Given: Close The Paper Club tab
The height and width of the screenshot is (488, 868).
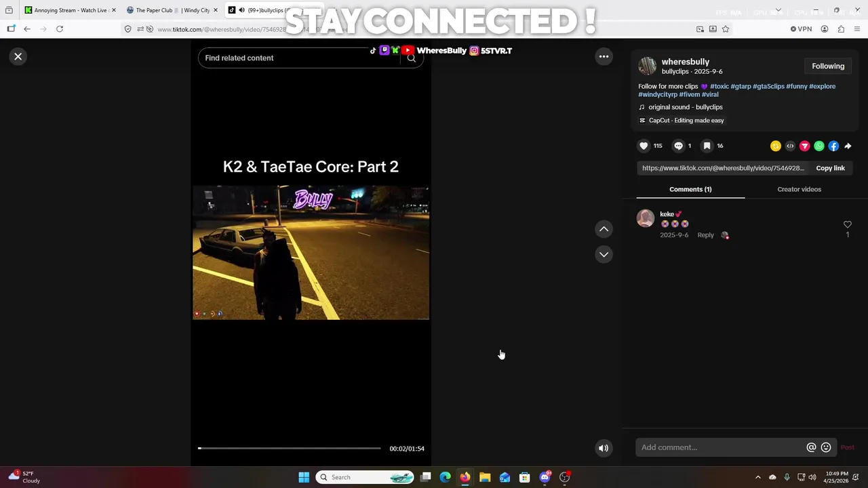Looking at the screenshot, I should pos(216,10).
